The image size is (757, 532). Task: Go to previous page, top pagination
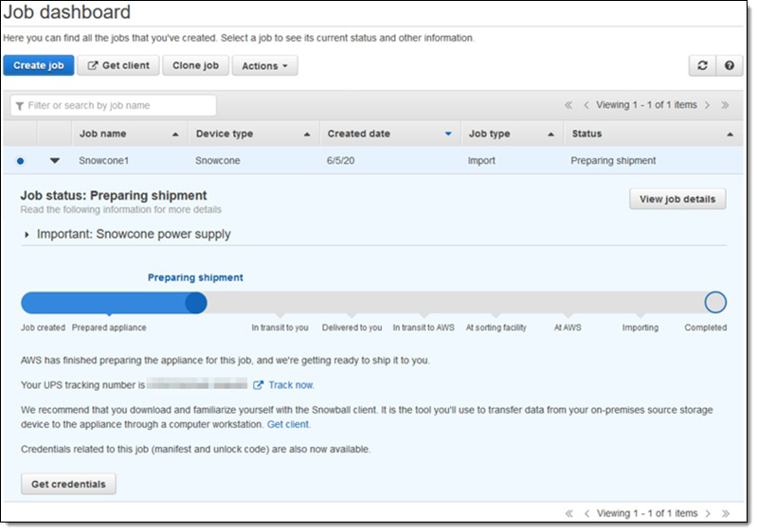(586, 105)
